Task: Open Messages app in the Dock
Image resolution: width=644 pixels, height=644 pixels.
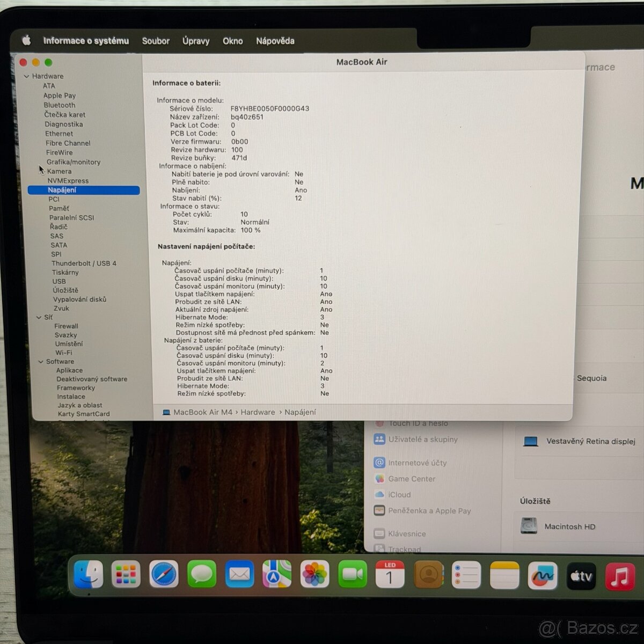Action: (x=202, y=575)
